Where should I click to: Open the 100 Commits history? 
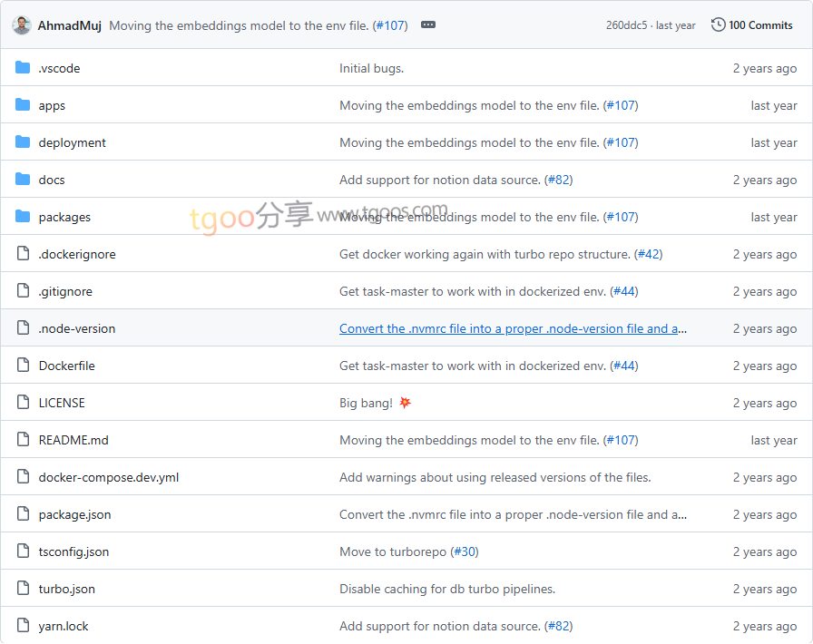click(x=752, y=25)
